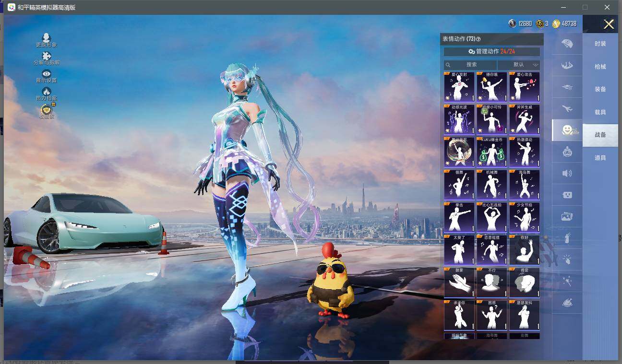Select the 热荡律动 emote
This screenshot has width=622, height=364.
(x=525, y=152)
